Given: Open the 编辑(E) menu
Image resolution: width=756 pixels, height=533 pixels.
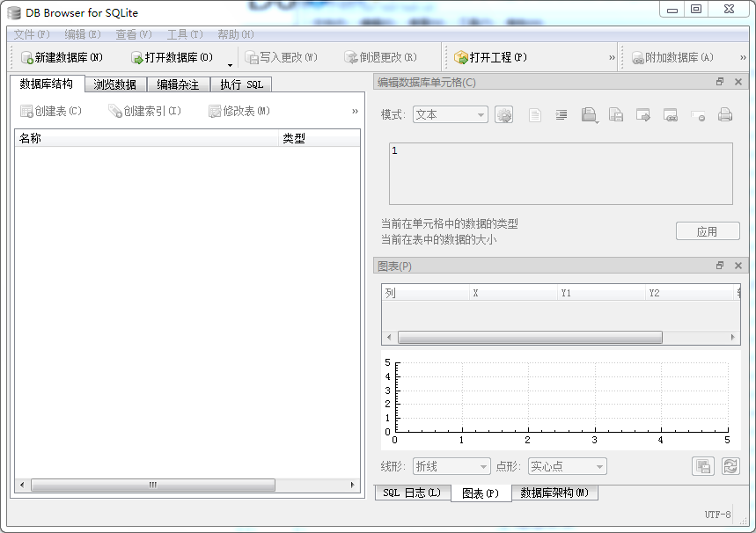Looking at the screenshot, I should pos(83,34).
